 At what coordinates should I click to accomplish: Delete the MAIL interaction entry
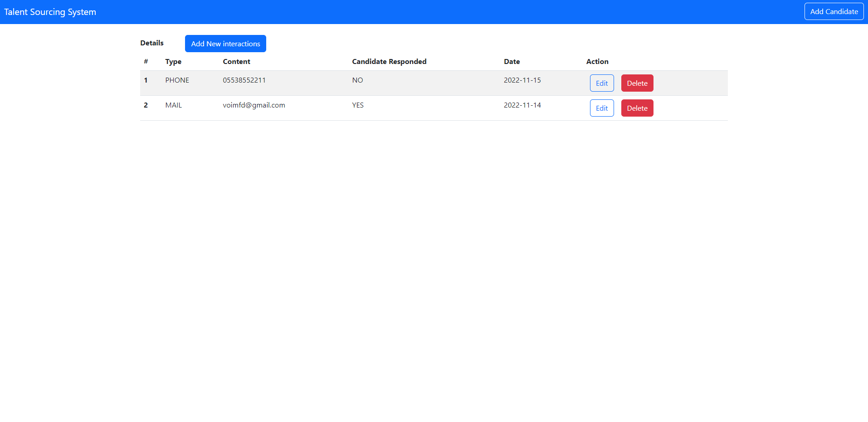637,108
